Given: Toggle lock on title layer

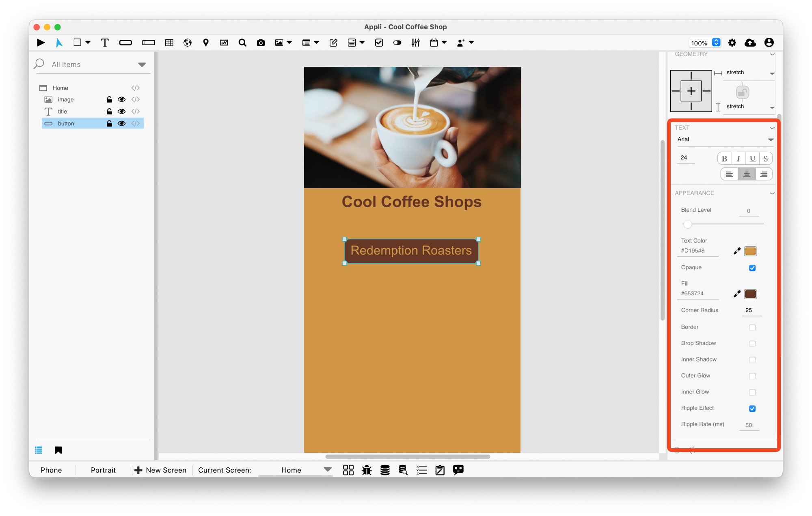Looking at the screenshot, I should pyautogui.click(x=109, y=111).
